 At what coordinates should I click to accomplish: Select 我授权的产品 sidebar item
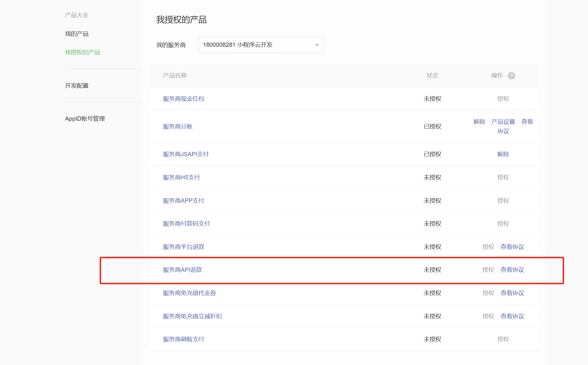coord(82,52)
